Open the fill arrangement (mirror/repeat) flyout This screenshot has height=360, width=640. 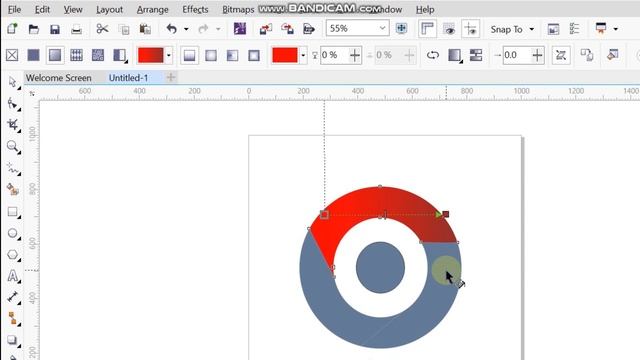pyautogui.click(x=455, y=56)
